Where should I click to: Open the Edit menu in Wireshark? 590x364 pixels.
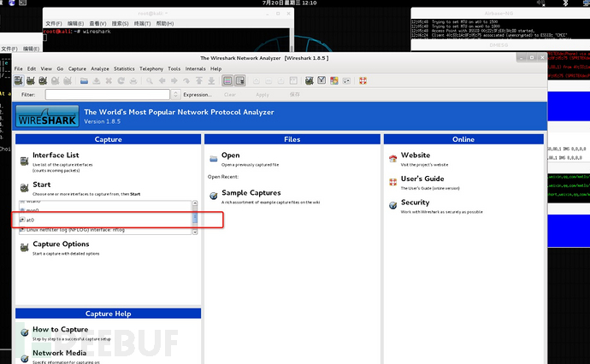coord(32,69)
